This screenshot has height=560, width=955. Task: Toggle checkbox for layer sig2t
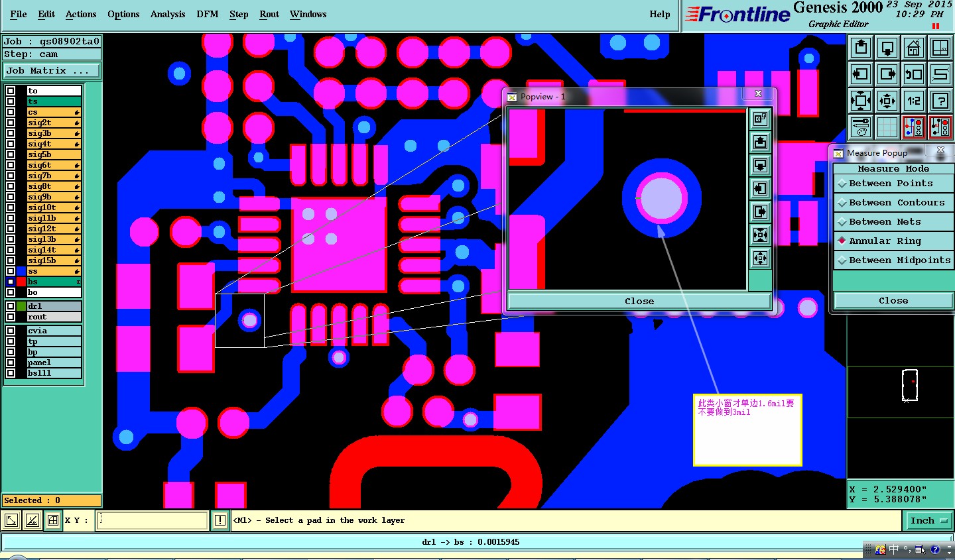[x=11, y=123]
